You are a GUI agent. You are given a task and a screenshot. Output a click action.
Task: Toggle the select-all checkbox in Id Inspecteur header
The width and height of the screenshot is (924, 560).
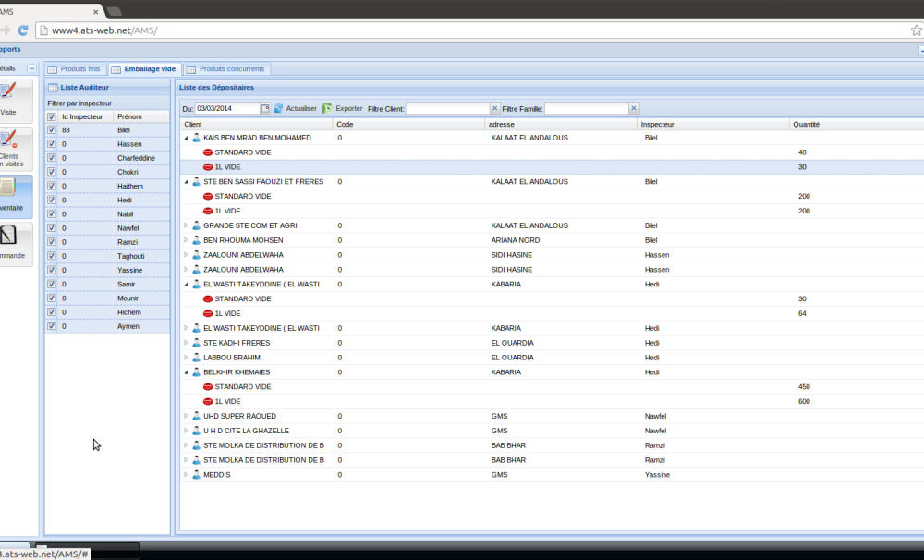[x=52, y=117]
